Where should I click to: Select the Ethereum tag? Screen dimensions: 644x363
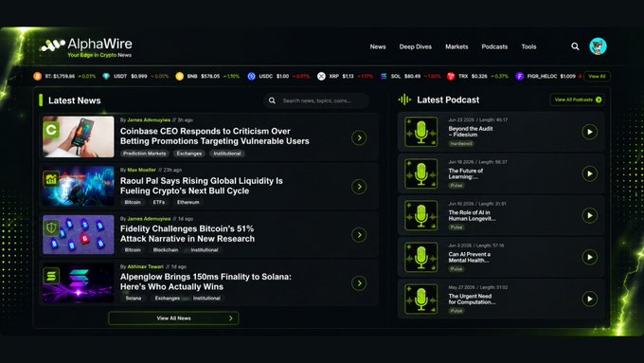click(188, 202)
